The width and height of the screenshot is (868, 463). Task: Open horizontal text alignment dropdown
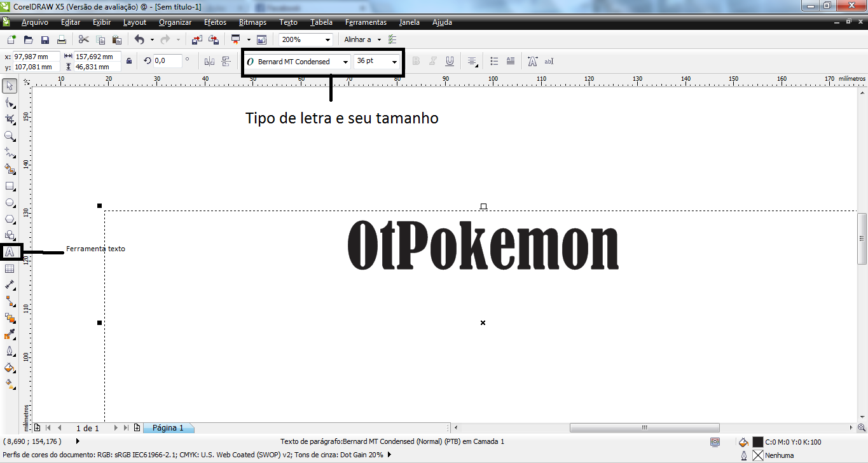point(473,61)
